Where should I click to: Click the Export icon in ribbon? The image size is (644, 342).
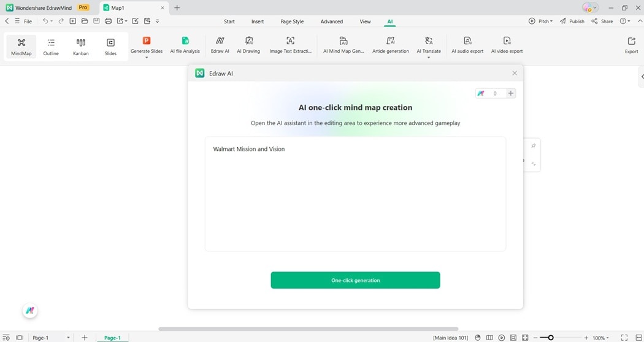[631, 45]
